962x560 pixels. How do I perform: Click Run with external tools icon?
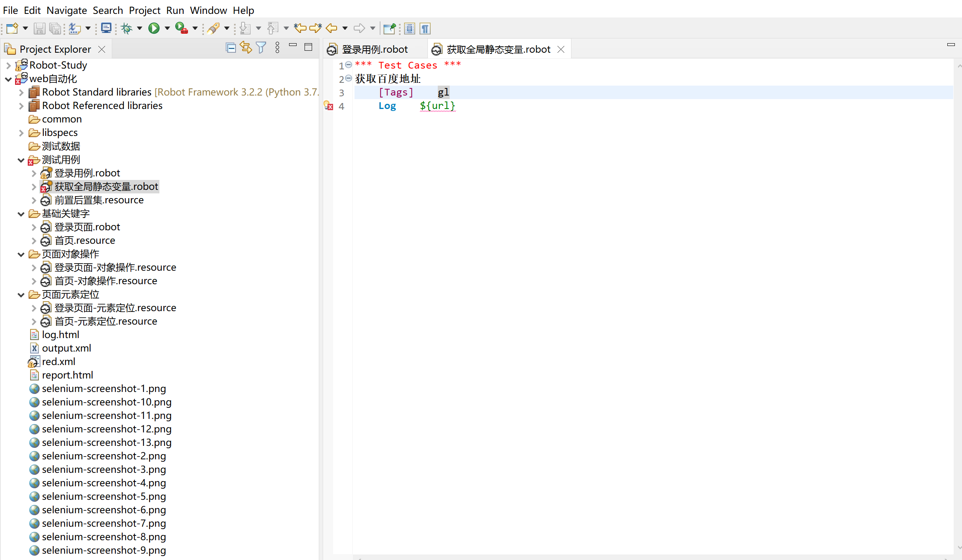click(181, 29)
